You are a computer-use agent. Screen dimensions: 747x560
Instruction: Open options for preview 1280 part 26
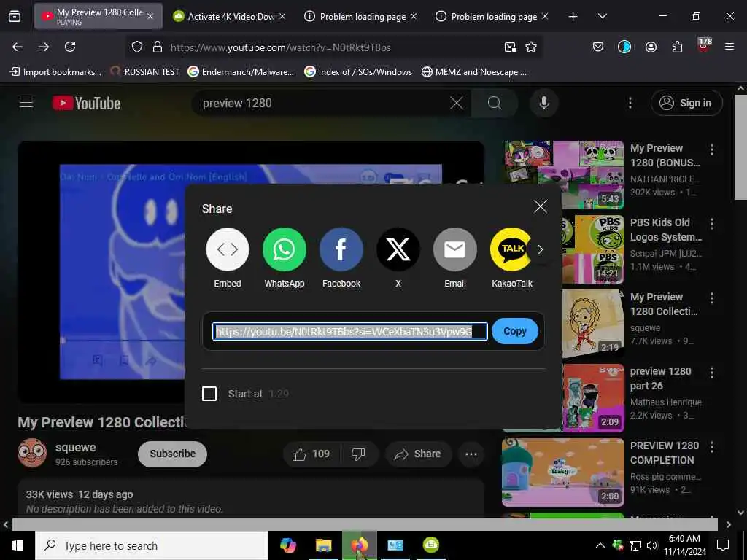(x=712, y=373)
